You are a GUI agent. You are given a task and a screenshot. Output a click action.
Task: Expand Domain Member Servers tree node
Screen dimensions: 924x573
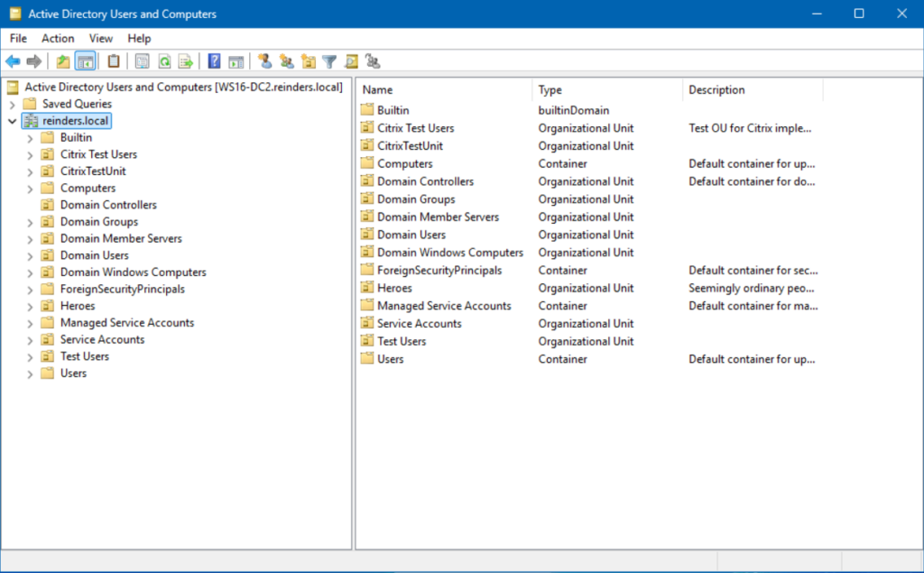30,239
